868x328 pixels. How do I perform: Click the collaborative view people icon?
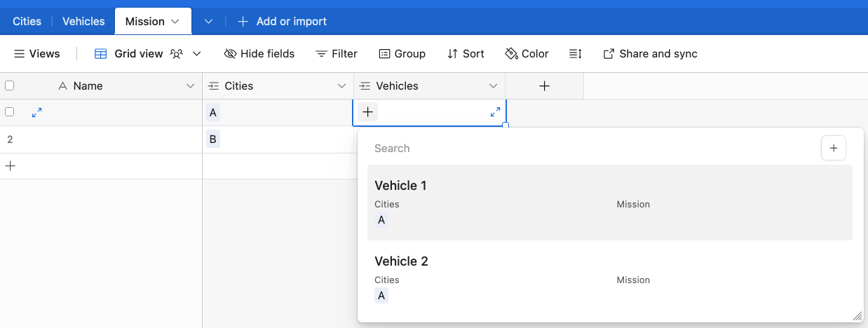point(177,54)
